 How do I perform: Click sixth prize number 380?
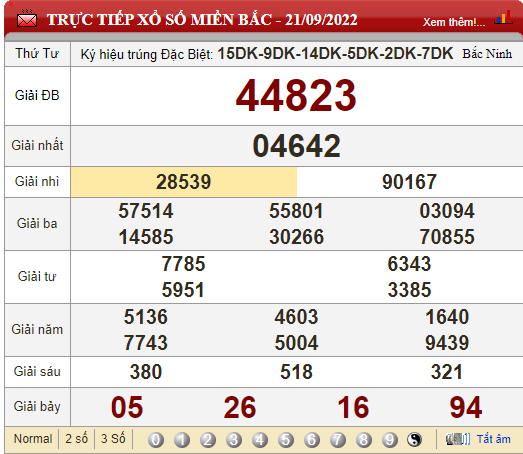click(x=146, y=372)
